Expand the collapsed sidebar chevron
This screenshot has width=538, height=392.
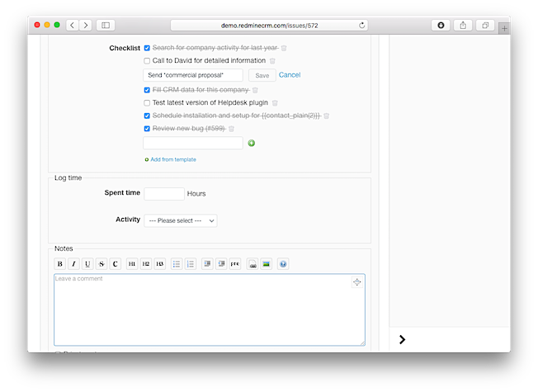point(402,339)
